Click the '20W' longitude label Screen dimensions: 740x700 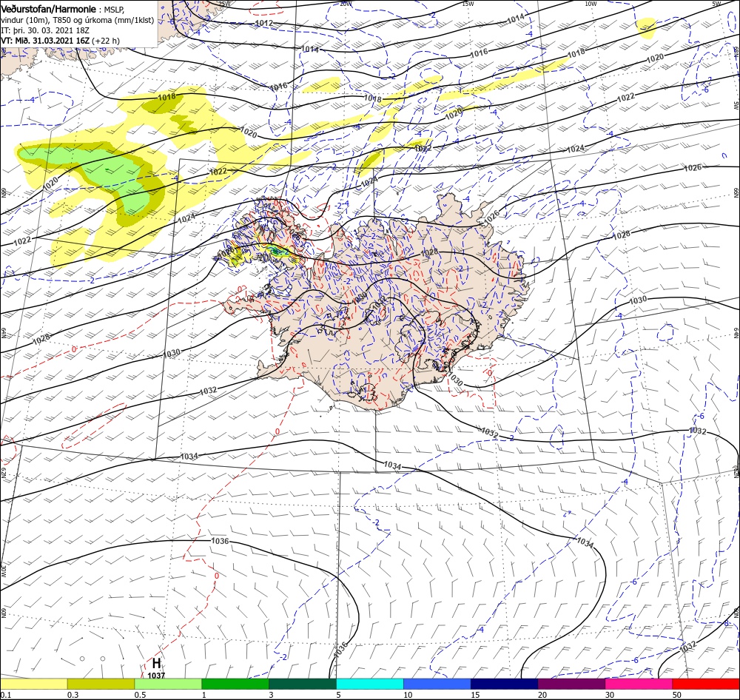(346, 4)
